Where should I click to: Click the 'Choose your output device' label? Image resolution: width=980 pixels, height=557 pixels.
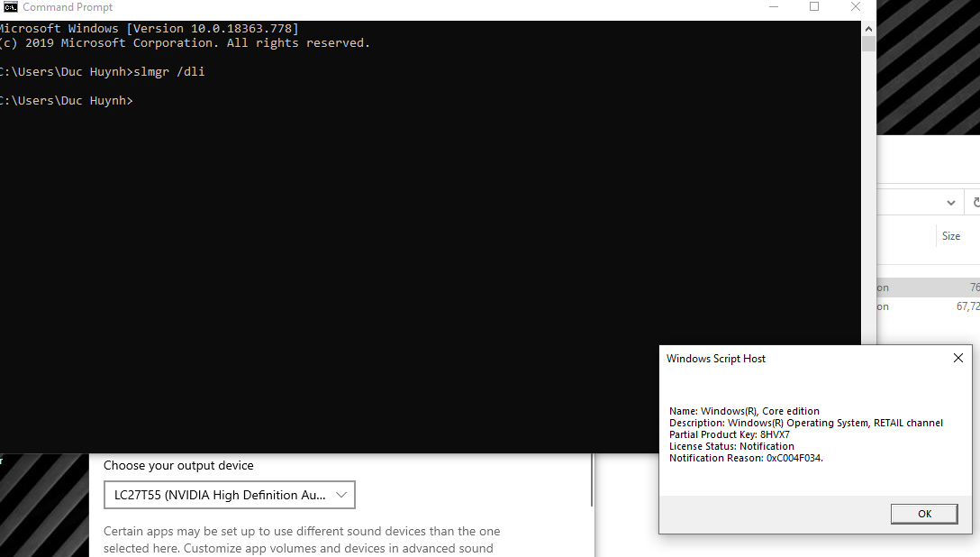click(178, 465)
